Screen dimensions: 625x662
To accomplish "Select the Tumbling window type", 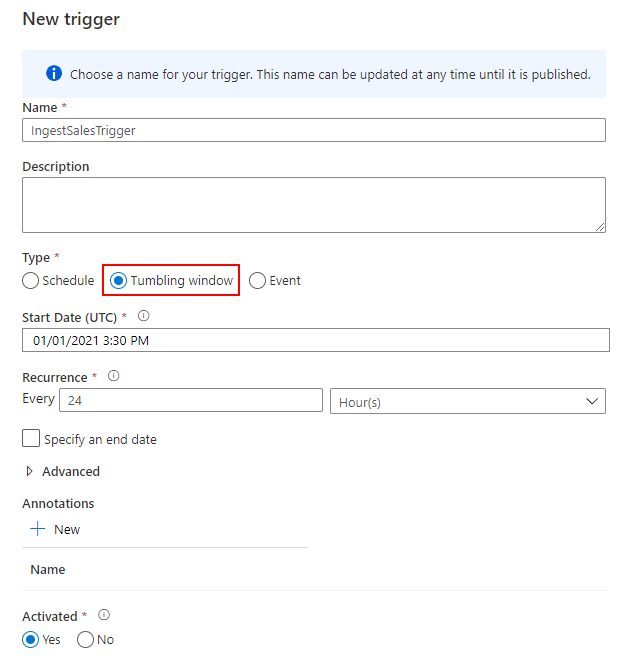I will (118, 281).
